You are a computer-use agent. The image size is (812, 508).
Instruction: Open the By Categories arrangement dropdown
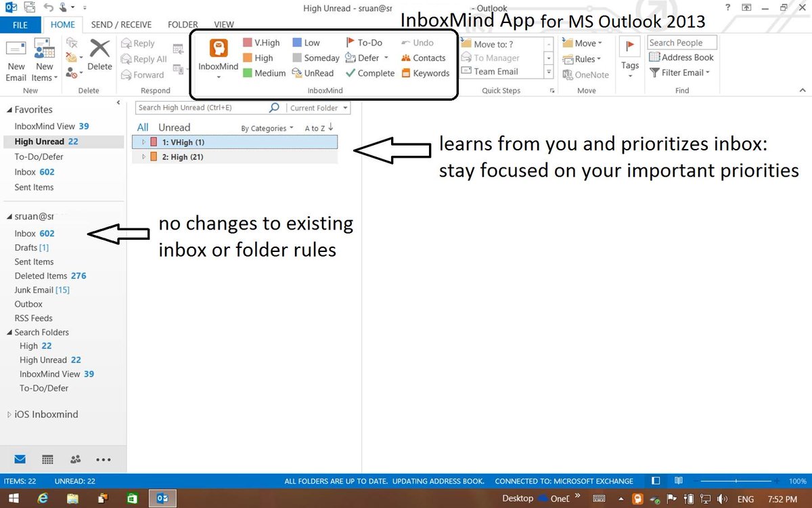[x=267, y=128]
